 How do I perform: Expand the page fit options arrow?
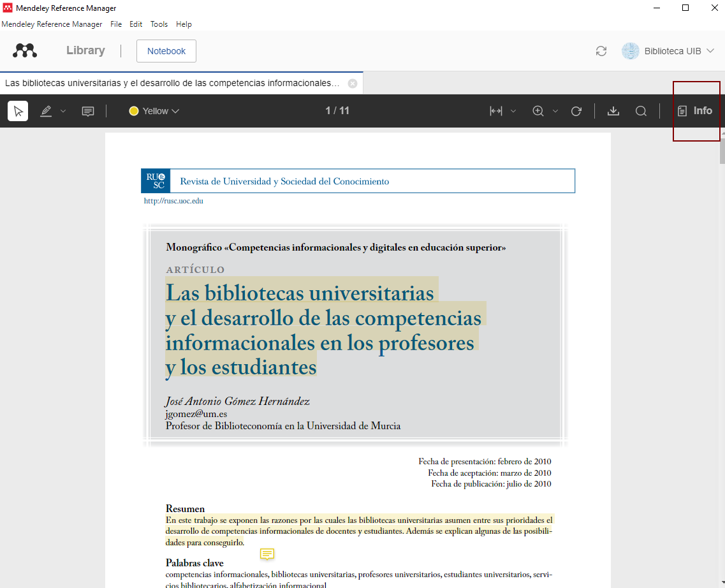click(x=513, y=111)
